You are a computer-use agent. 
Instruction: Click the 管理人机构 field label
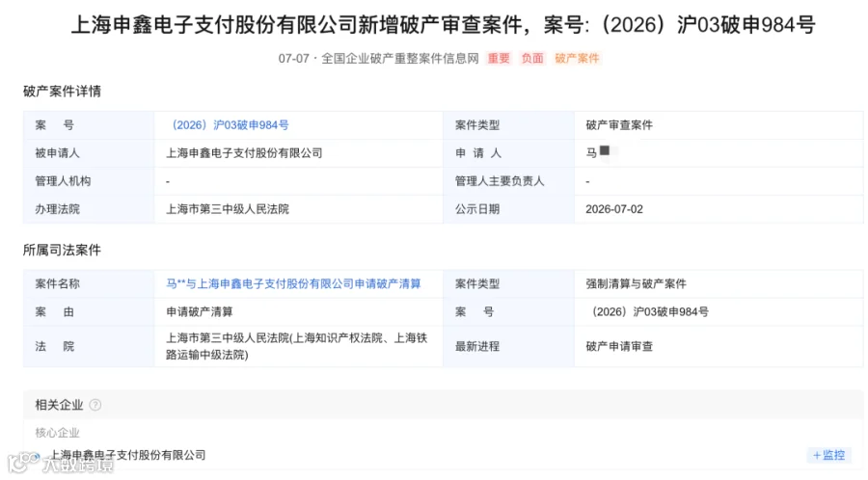63,181
